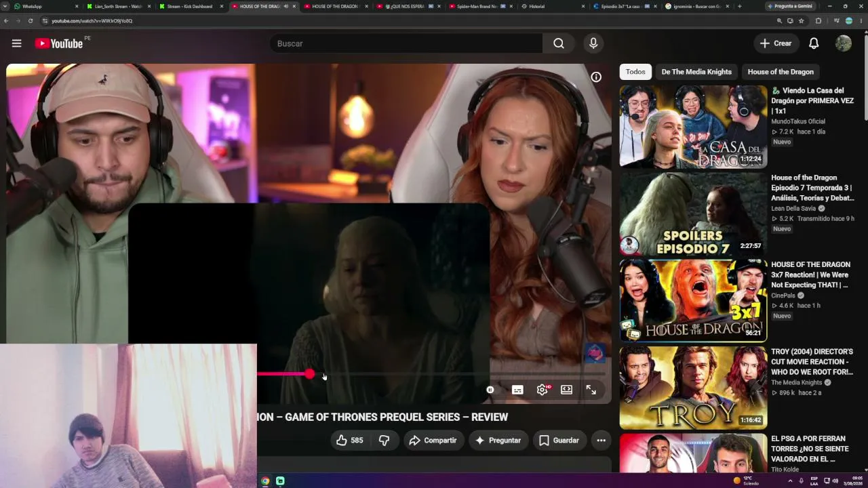
Task: Click the search magnifier button
Action: pos(559,43)
